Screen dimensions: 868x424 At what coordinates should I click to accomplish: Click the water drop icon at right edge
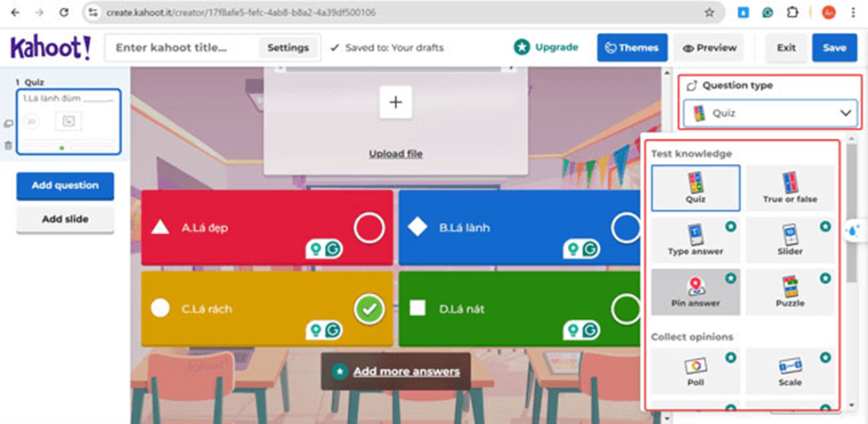point(854,231)
